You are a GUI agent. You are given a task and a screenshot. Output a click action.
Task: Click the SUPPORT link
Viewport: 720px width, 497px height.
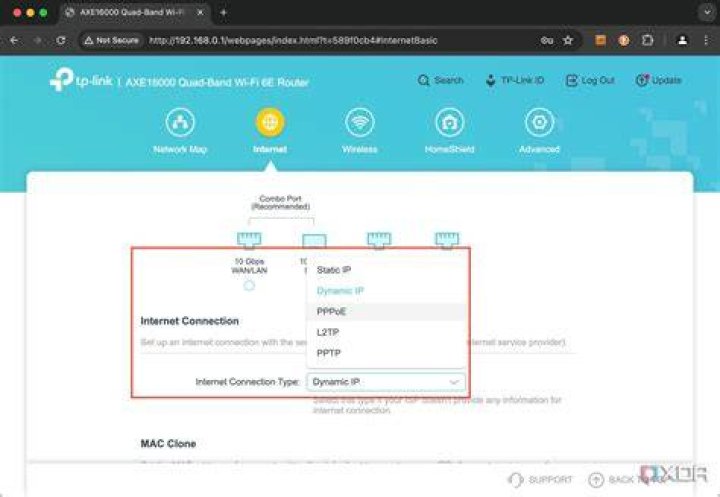[x=541, y=480]
